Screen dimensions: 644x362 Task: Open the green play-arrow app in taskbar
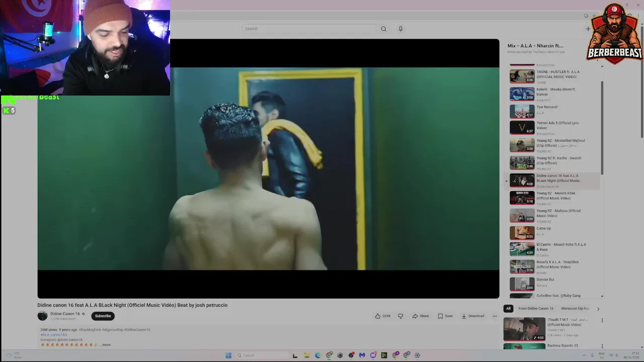tap(384, 355)
